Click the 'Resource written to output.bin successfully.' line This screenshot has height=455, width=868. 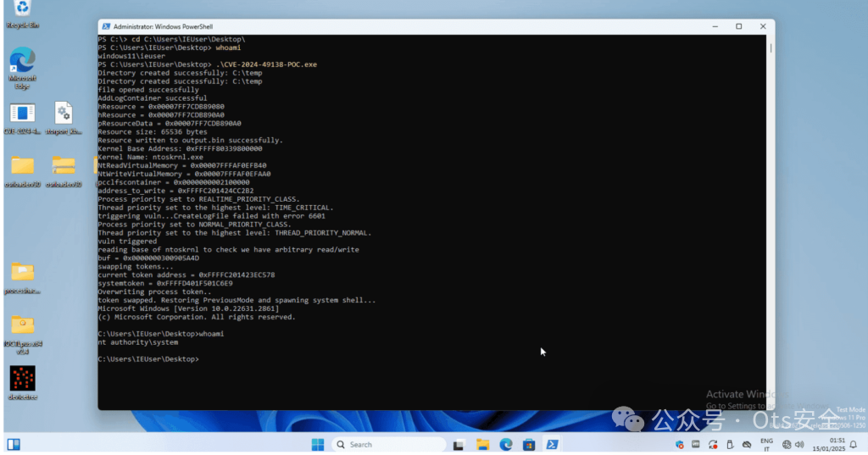click(x=191, y=140)
